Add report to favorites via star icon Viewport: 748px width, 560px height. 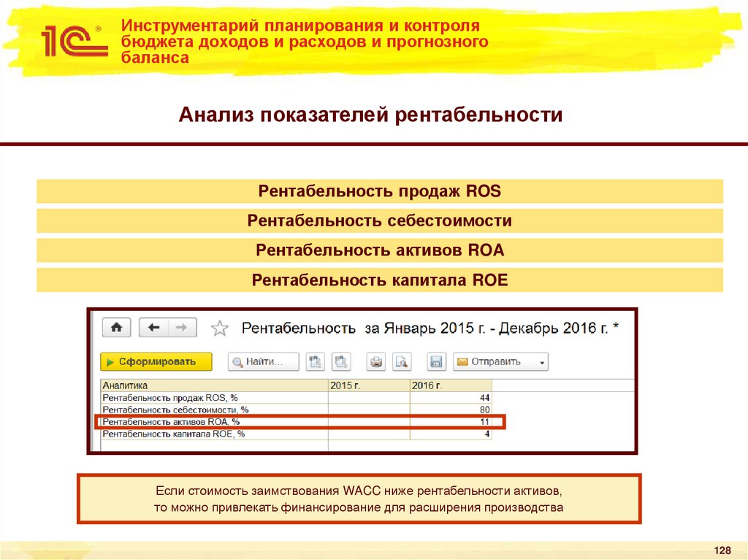click(x=218, y=327)
